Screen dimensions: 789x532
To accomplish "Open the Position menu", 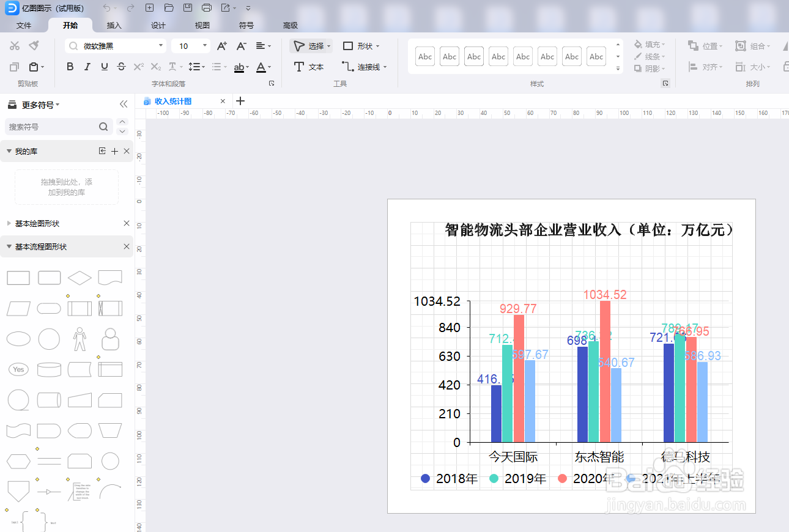I will [706, 46].
